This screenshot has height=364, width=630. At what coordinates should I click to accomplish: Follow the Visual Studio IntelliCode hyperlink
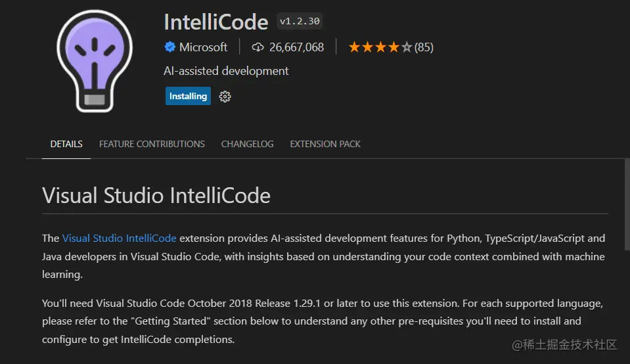click(120, 239)
